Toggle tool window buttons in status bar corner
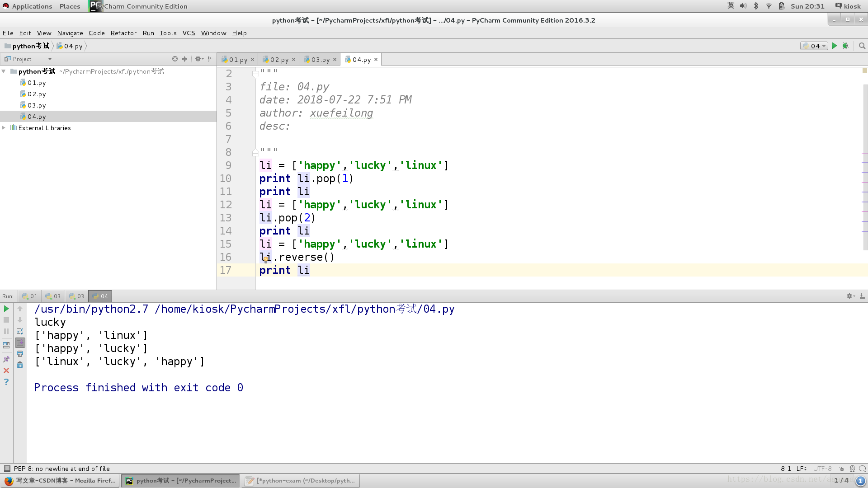 coord(7,469)
